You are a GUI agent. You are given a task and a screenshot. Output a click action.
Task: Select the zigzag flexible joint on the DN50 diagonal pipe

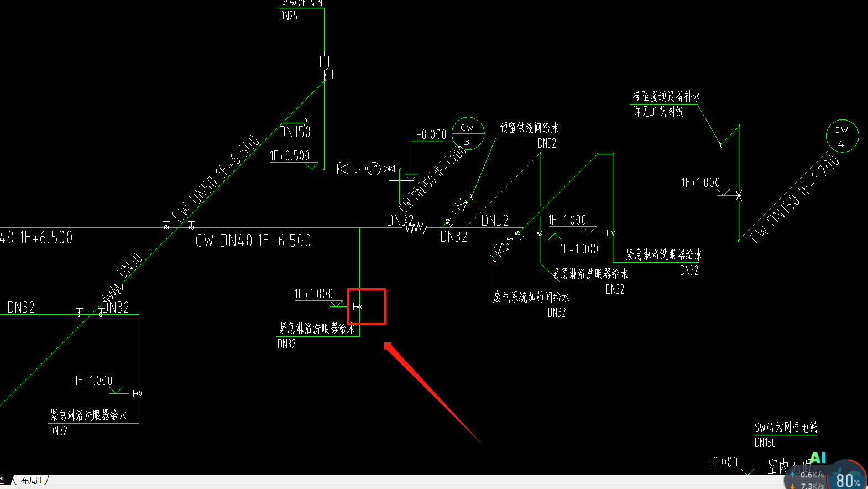point(113,293)
